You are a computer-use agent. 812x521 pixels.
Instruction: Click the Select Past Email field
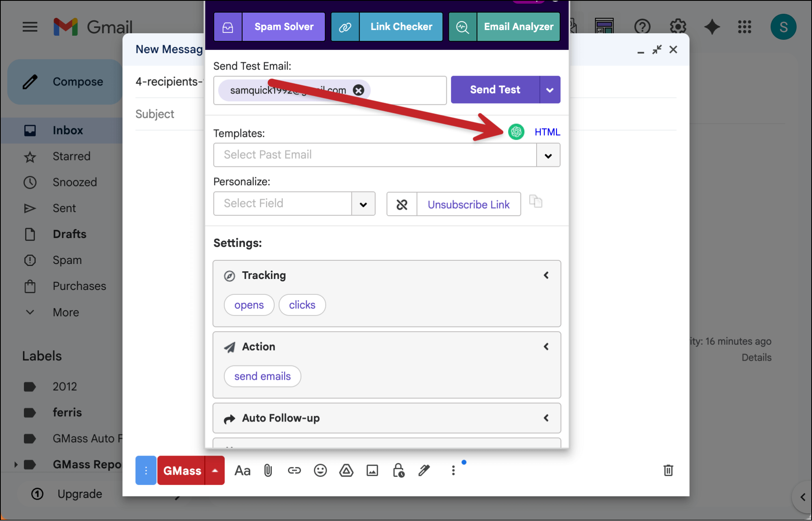coord(375,155)
